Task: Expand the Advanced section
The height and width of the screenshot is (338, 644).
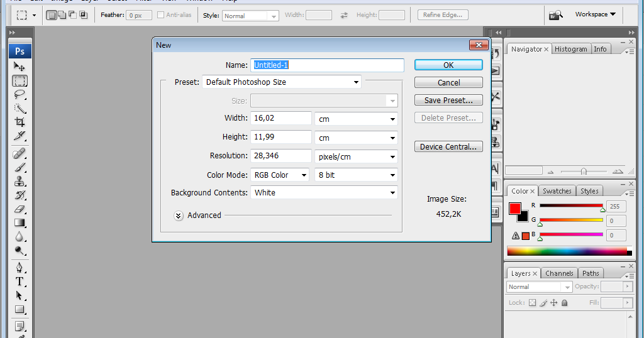Action: pos(178,215)
